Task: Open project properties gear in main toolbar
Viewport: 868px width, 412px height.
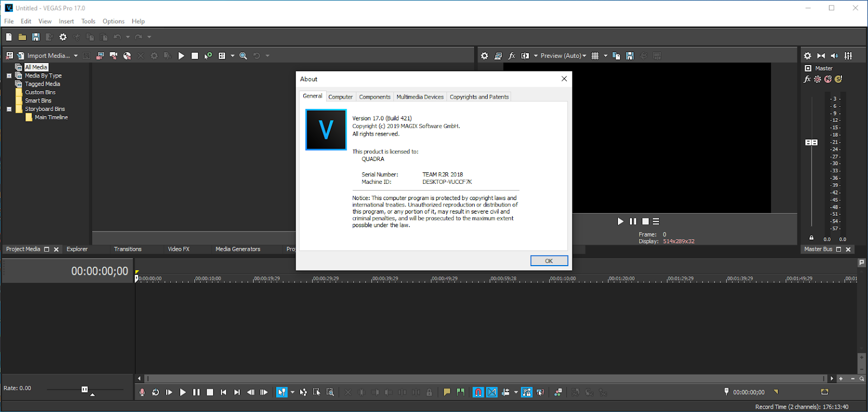Action: tap(63, 37)
